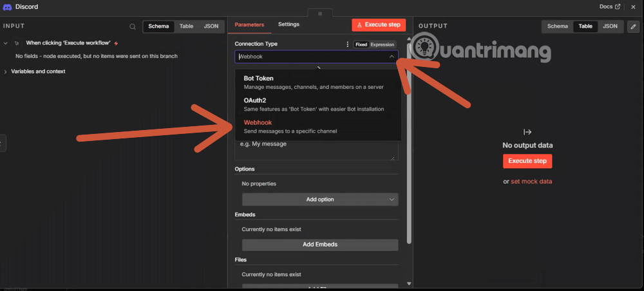Screen dimensions: 644x291
Task: Select Bot Token connection type
Action: (x=318, y=82)
